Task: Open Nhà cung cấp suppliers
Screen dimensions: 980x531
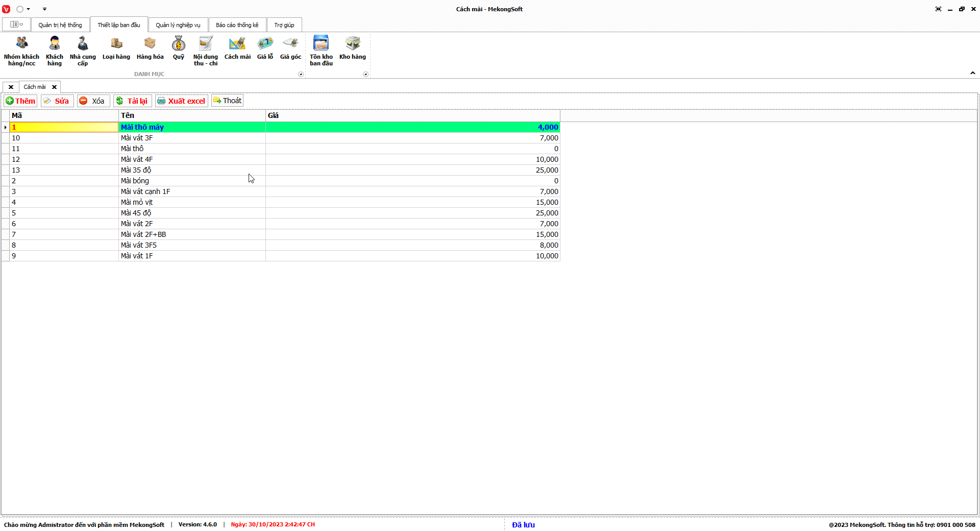Action: point(83,51)
